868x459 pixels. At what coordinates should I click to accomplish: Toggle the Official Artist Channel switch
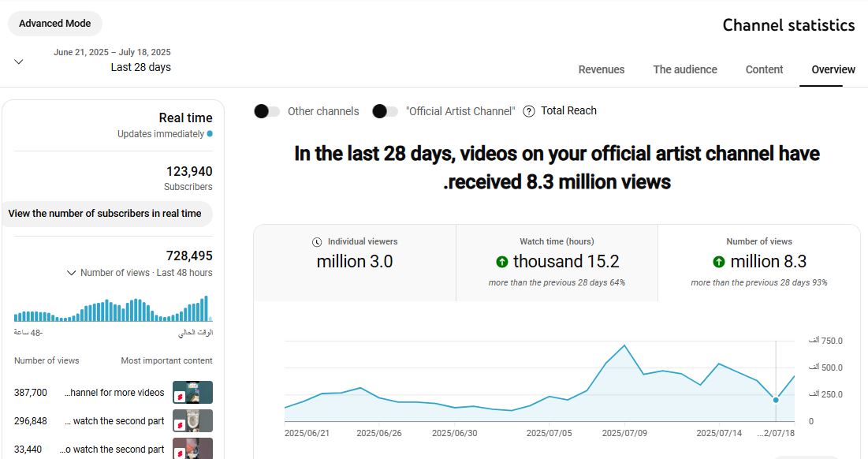(x=385, y=111)
